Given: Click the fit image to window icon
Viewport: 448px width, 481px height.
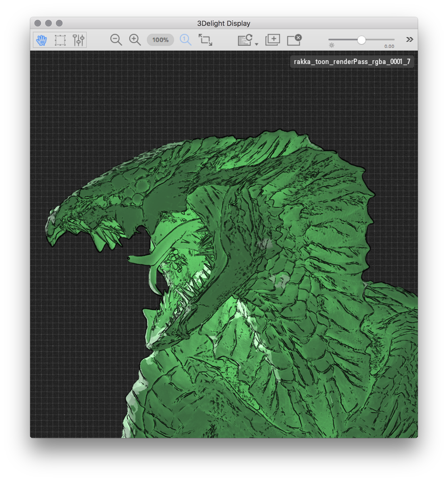Looking at the screenshot, I should pos(205,40).
